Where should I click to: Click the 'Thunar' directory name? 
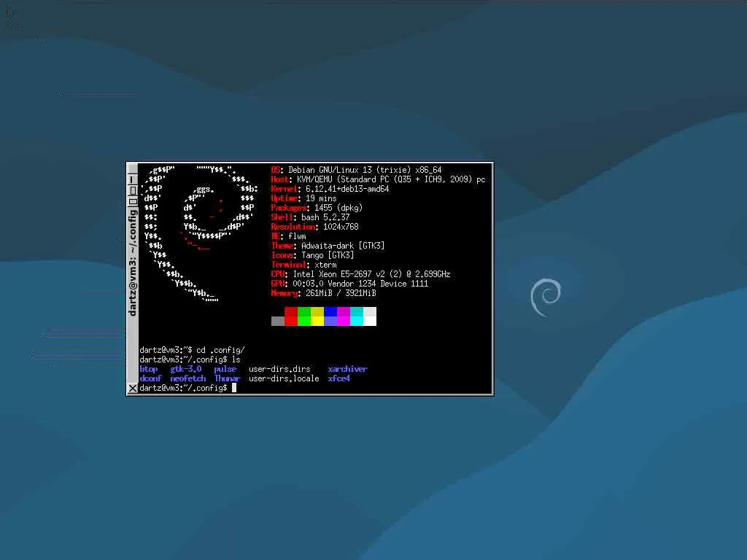point(228,378)
